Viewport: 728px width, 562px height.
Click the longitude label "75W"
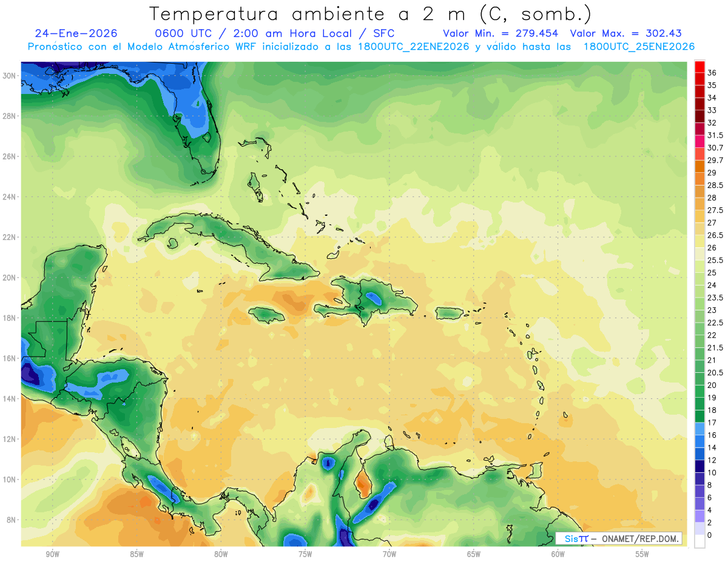(x=305, y=554)
